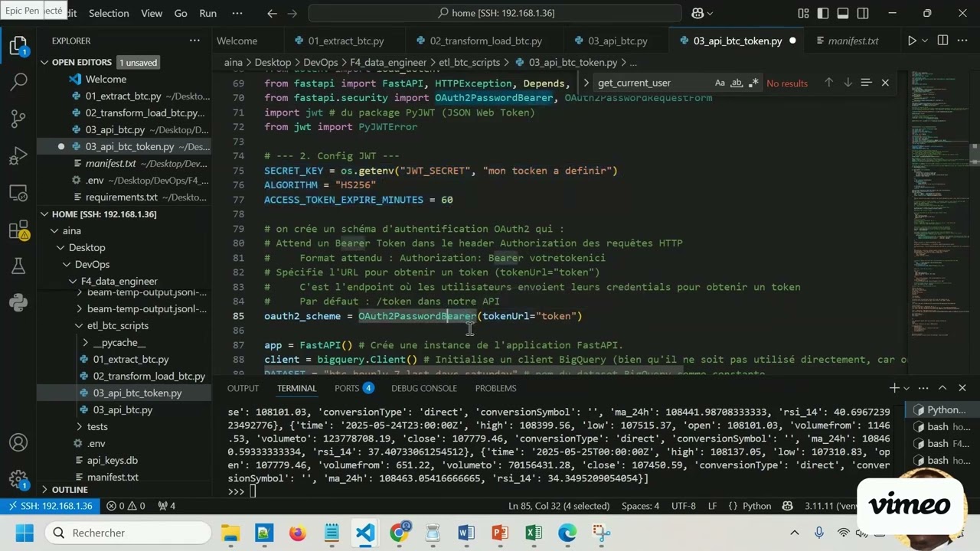
Task: Open the Testing flask view
Action: click(x=18, y=266)
